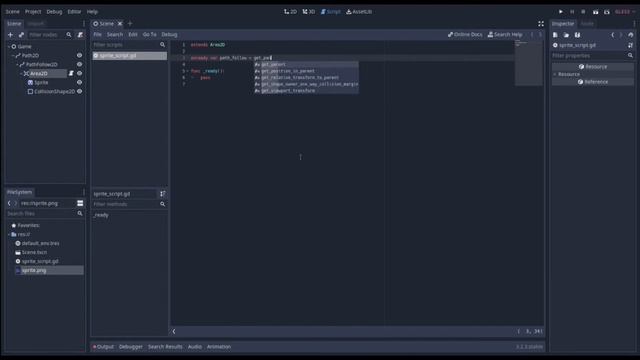Create a new resource in Inspector
The width and height of the screenshot is (640, 360).
[556, 35]
